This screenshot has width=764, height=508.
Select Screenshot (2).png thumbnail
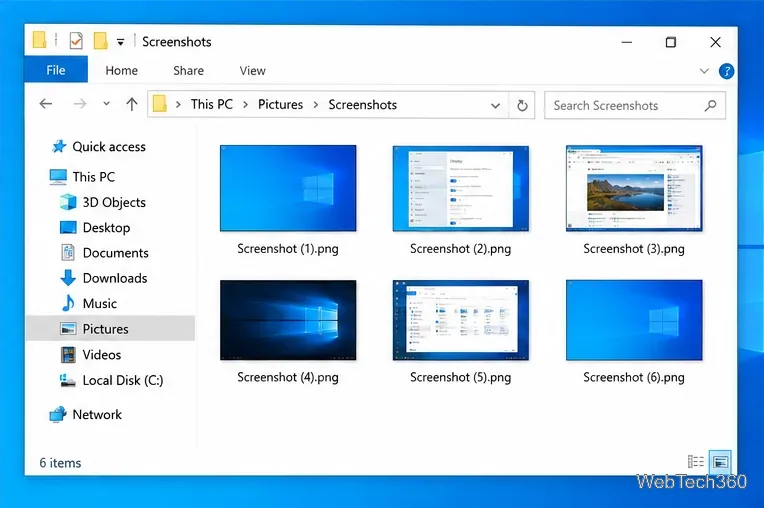pyautogui.click(x=460, y=188)
